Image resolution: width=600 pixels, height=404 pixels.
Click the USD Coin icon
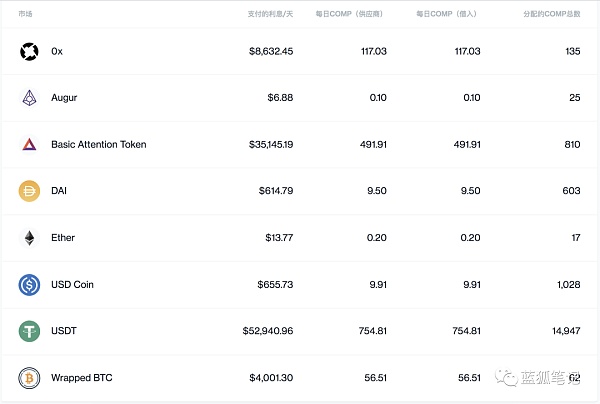(x=28, y=285)
